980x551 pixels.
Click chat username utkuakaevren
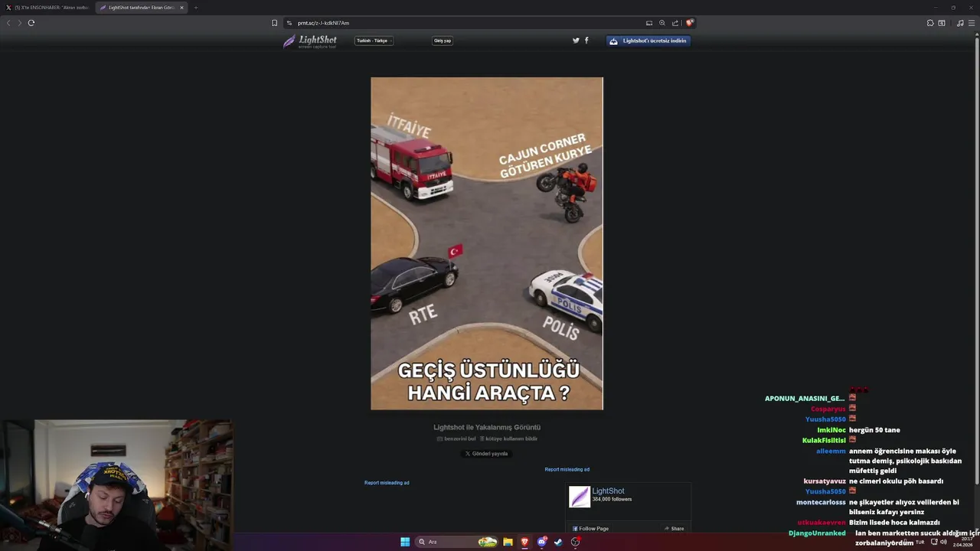pos(822,523)
